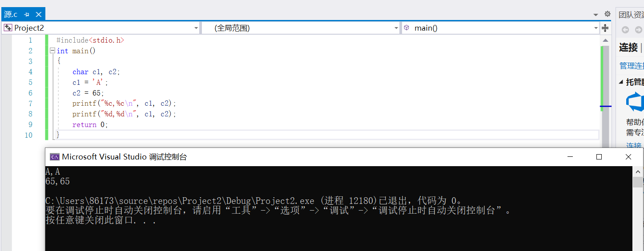
Task: Click the Project2.exe path line in console
Action: tap(254, 201)
